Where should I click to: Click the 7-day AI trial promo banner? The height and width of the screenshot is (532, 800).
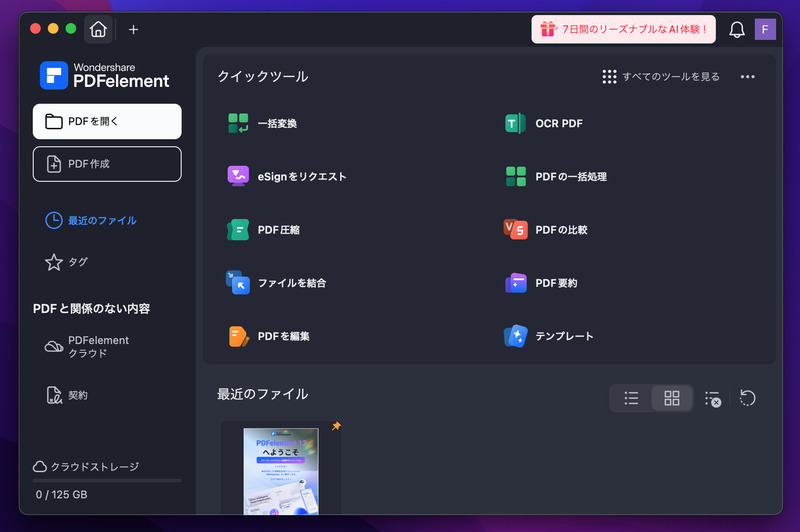623,29
